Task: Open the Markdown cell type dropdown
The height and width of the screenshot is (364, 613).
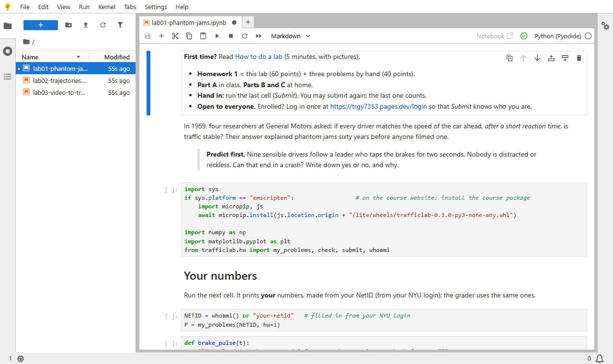Action: [291, 36]
